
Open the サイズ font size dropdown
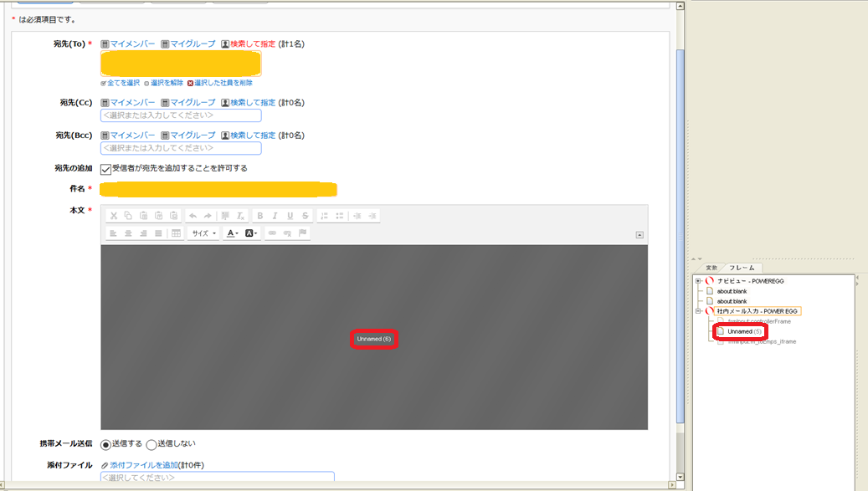point(203,233)
